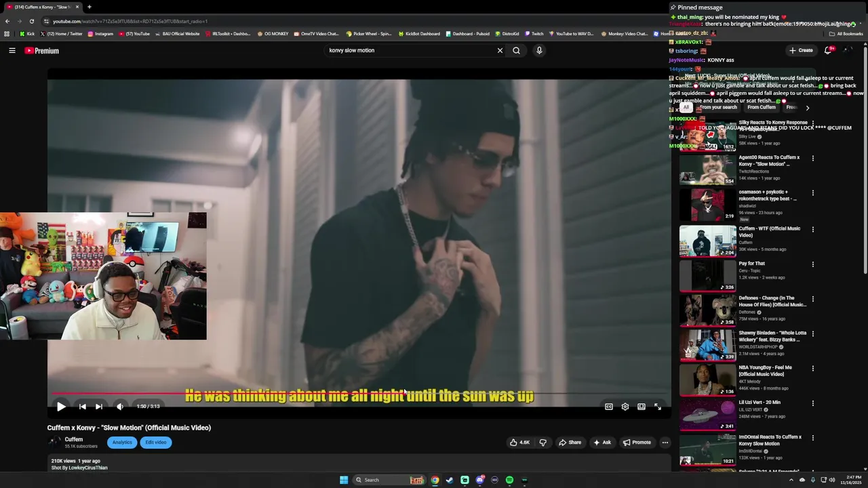The width and height of the screenshot is (868, 488).
Task: Select the From your search chip
Action: [718, 107]
